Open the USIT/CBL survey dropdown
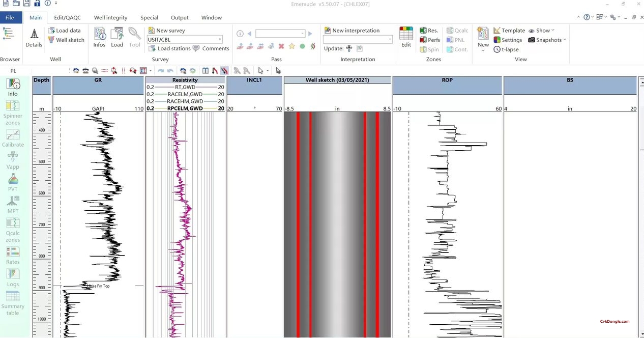 185,39
